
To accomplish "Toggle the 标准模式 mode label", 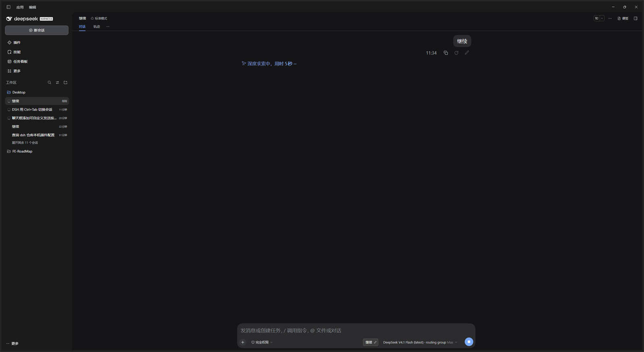I will click(99, 19).
